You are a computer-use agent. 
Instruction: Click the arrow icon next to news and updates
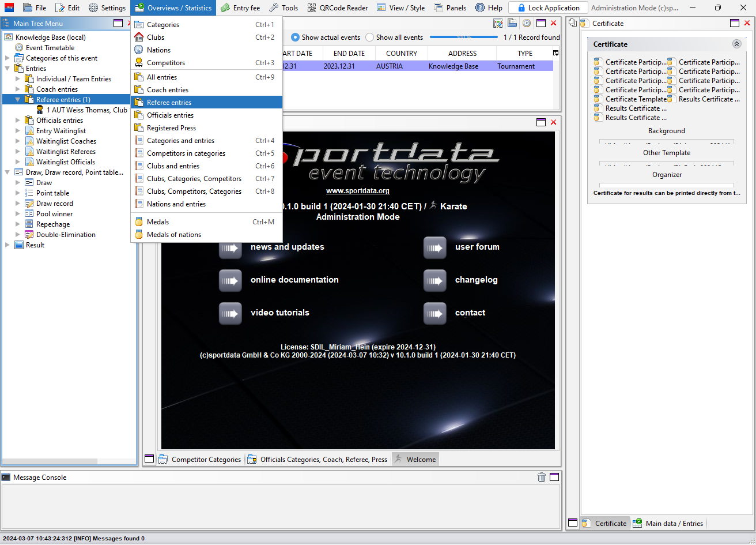[230, 248]
